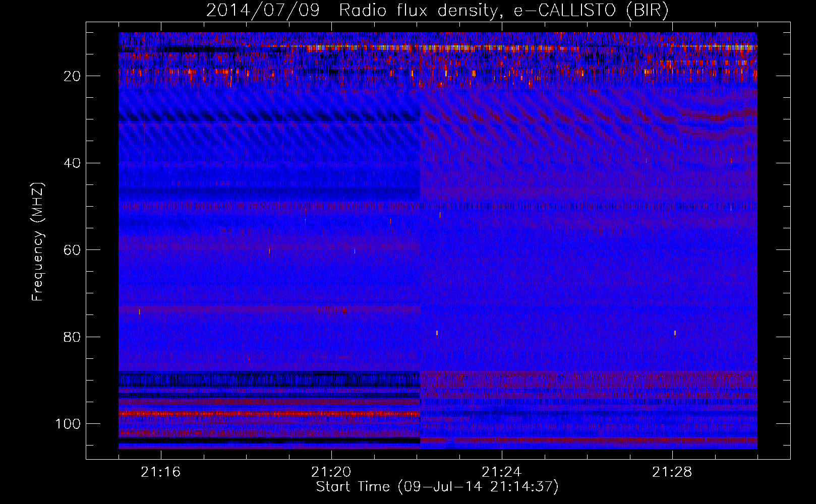Click the 21:24 time axis label

coord(501,472)
